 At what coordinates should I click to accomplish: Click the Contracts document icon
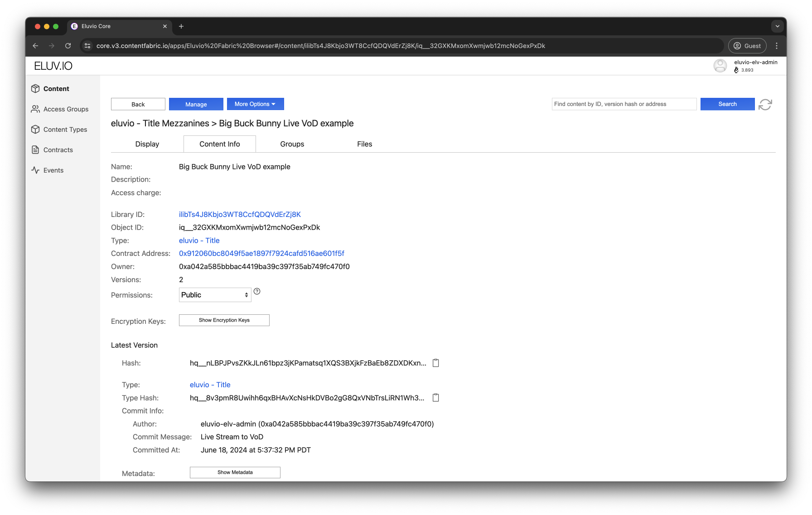(x=35, y=150)
